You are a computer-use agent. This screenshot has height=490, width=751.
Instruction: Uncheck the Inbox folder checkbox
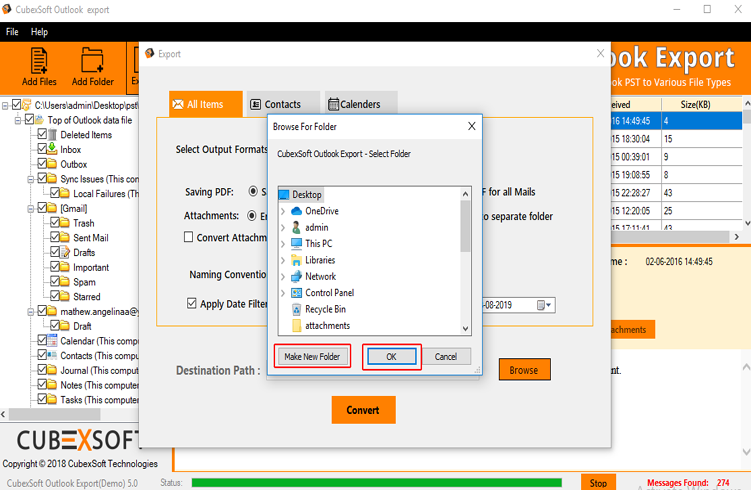(42, 150)
